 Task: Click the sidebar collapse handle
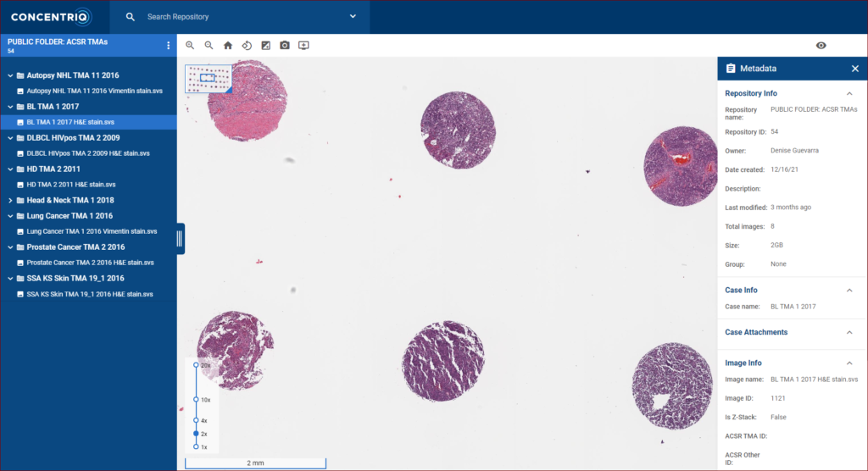pyautogui.click(x=180, y=239)
